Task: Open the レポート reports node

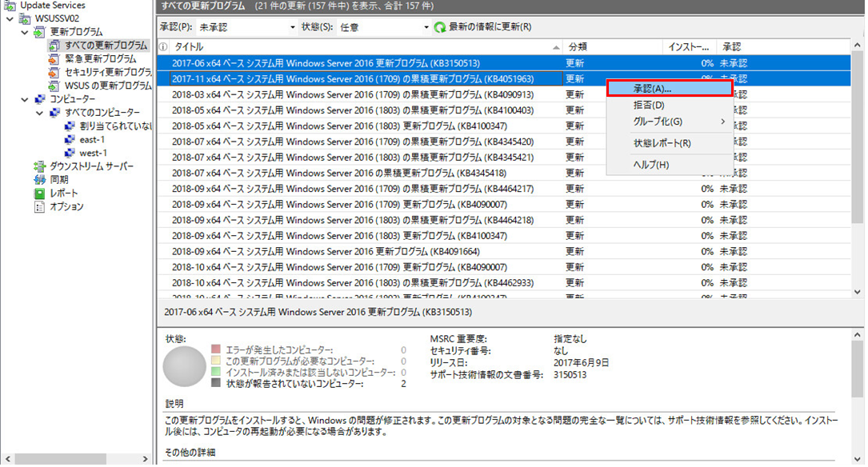Action: (x=38, y=194)
